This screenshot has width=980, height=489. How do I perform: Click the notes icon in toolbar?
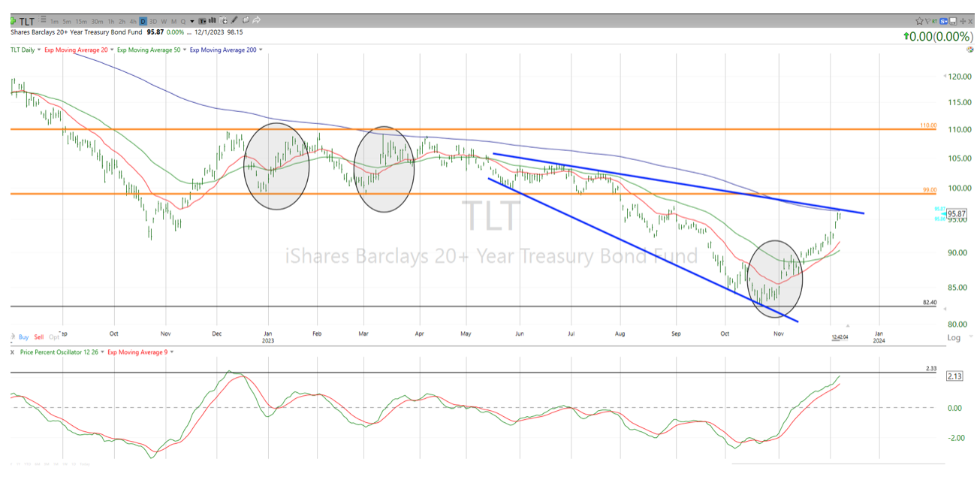246,20
